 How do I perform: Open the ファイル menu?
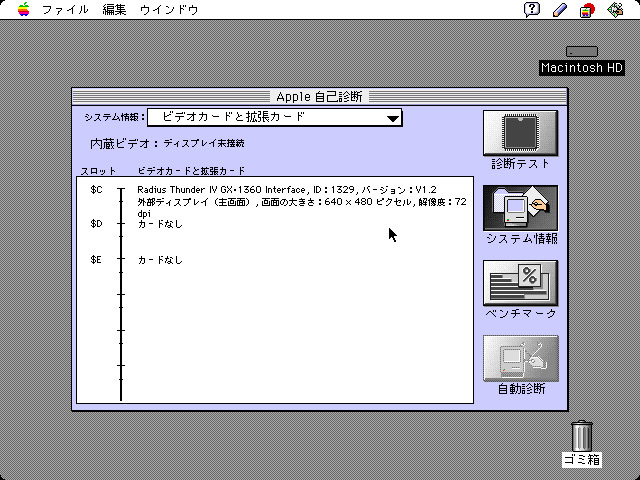(x=65, y=9)
